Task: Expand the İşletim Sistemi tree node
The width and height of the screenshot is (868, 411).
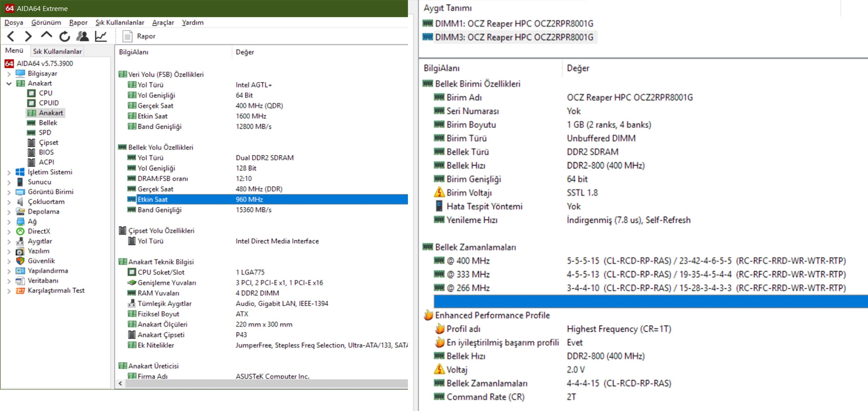Action: [x=9, y=173]
